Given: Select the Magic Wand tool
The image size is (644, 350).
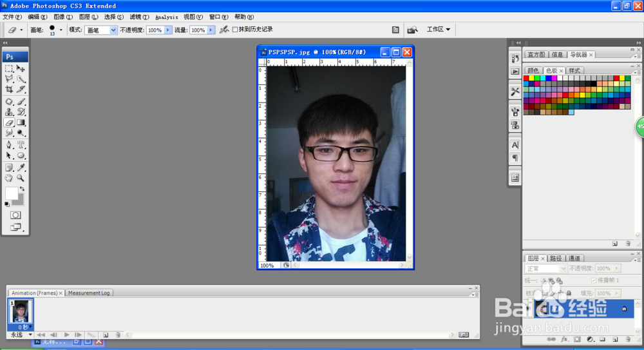Looking at the screenshot, I should [x=21, y=79].
